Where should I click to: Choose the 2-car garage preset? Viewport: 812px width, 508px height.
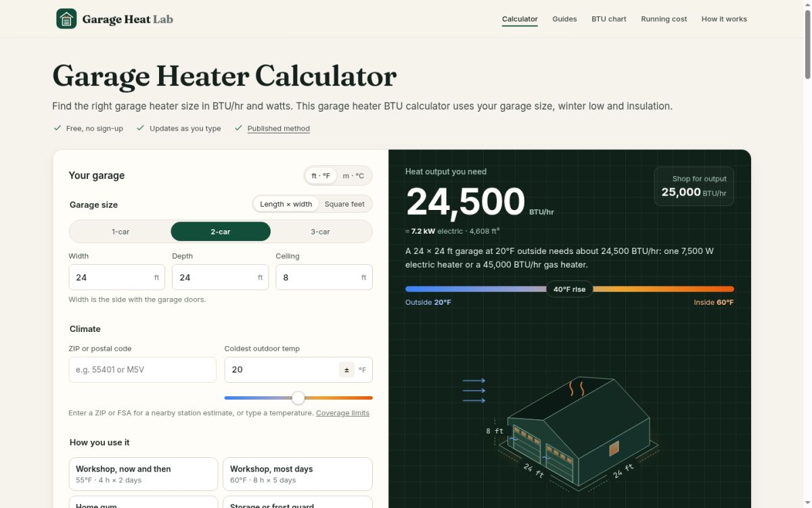click(x=221, y=232)
